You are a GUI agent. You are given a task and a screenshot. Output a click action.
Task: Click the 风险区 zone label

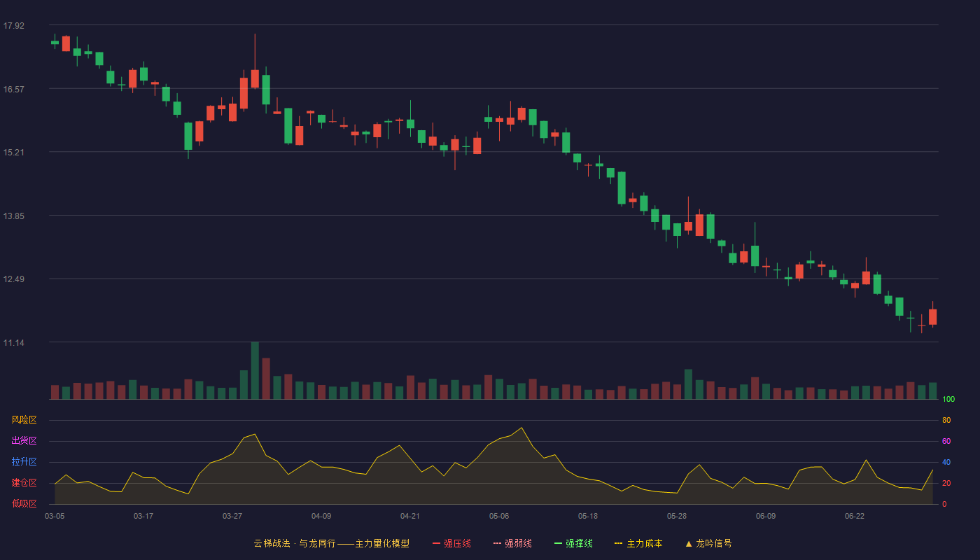point(24,420)
